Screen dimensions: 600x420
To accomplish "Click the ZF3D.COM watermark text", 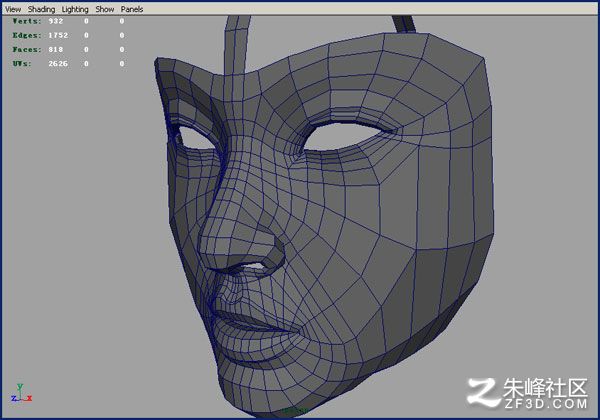I will pyautogui.click(x=545, y=404).
